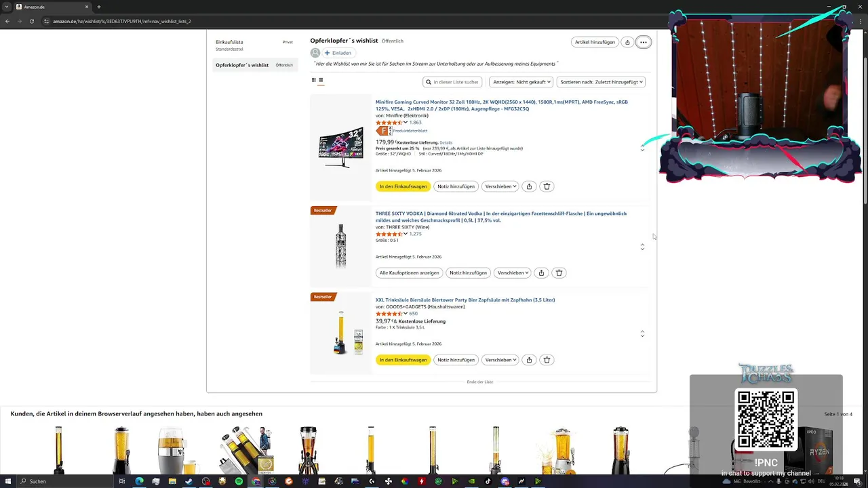Open the THREE SIXTY VODKA bottle thumbnail

coord(341,246)
